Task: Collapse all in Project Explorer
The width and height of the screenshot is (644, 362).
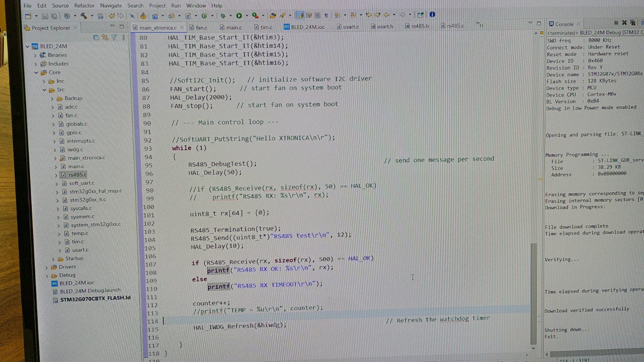Action: point(96,37)
